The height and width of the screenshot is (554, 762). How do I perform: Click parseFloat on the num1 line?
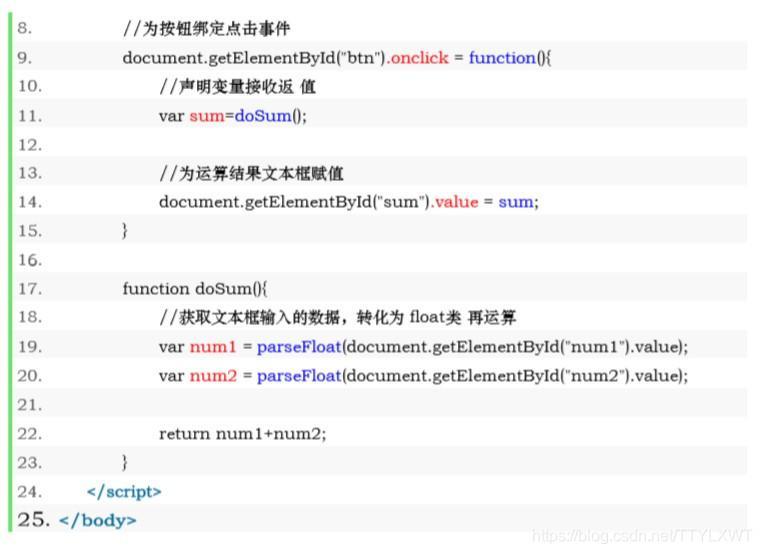tap(299, 346)
